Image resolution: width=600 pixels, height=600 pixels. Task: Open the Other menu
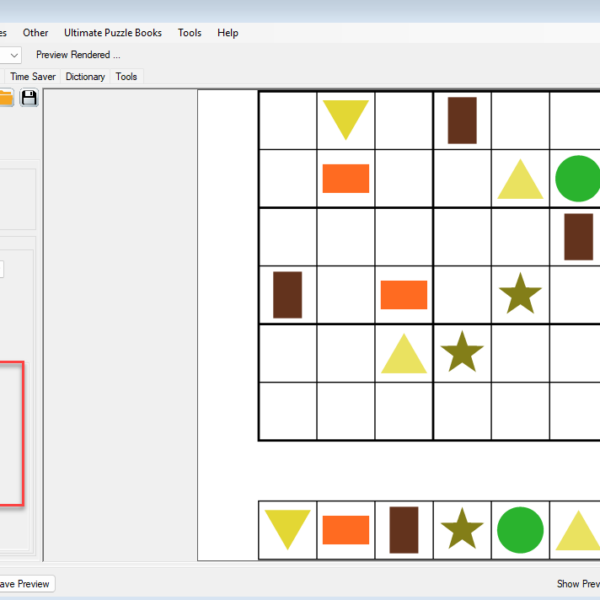pyautogui.click(x=36, y=33)
